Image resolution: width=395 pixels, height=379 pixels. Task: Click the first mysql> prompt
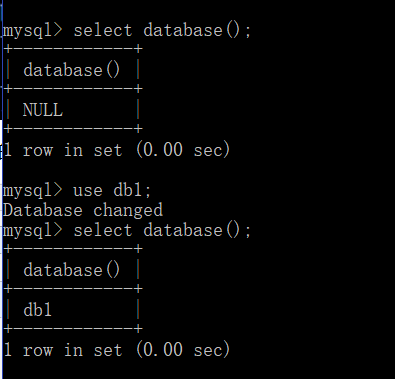point(33,31)
